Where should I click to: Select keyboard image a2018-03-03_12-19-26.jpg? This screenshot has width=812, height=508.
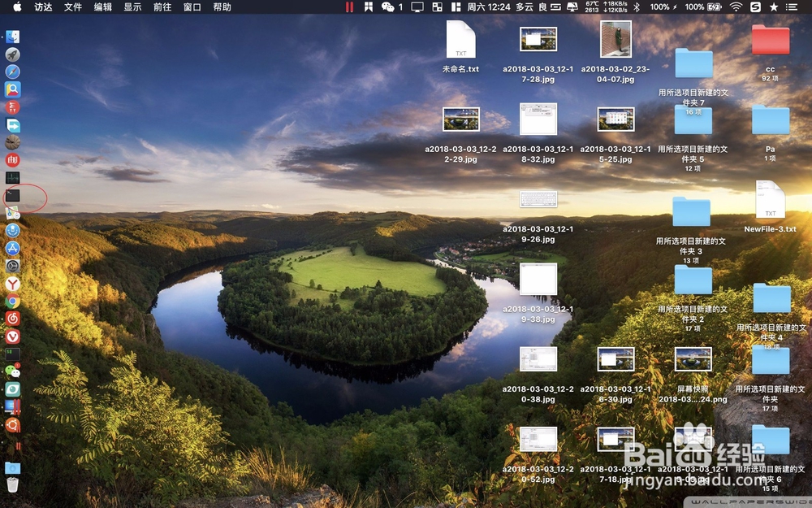click(x=538, y=199)
